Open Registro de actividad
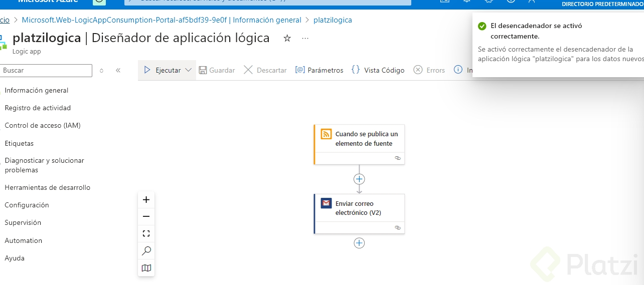 [38, 108]
